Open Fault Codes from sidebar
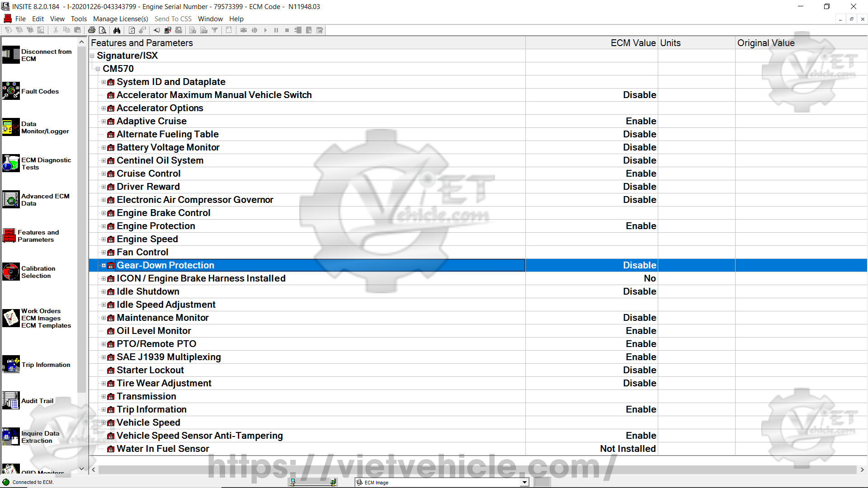 click(11, 91)
